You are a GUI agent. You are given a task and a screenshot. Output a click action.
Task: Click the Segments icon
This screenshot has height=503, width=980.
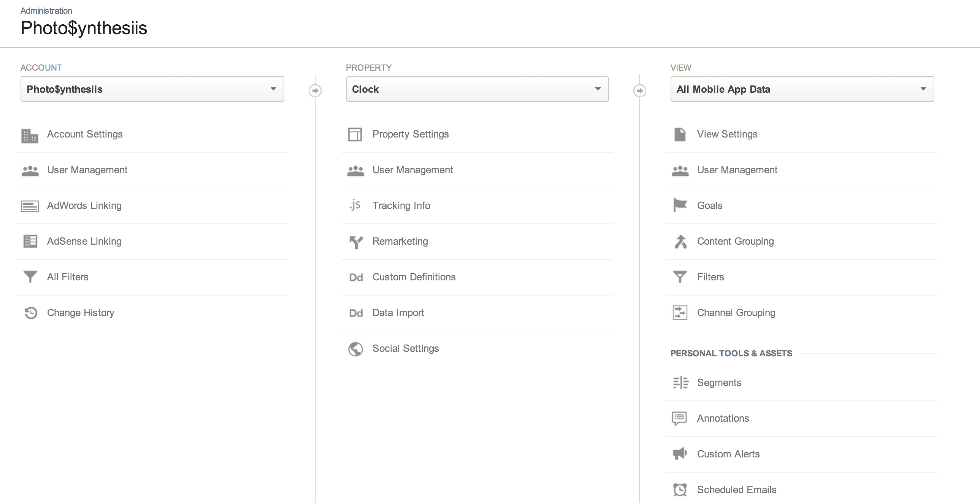(680, 383)
